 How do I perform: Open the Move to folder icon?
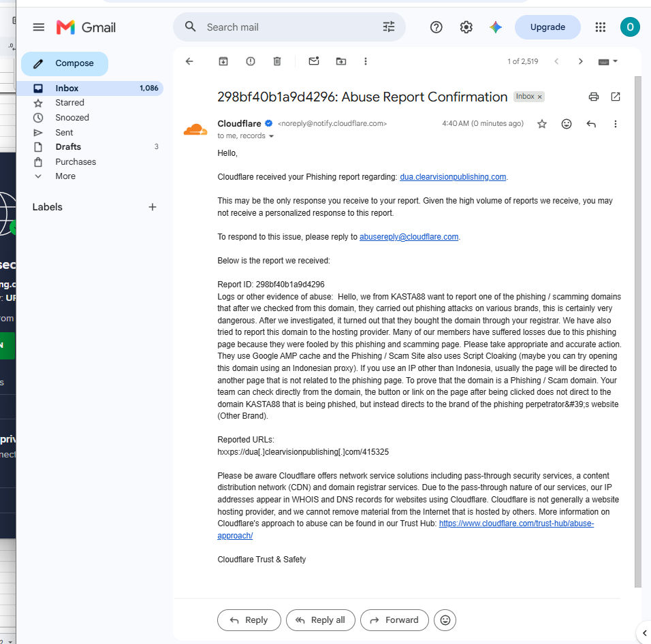coord(341,61)
